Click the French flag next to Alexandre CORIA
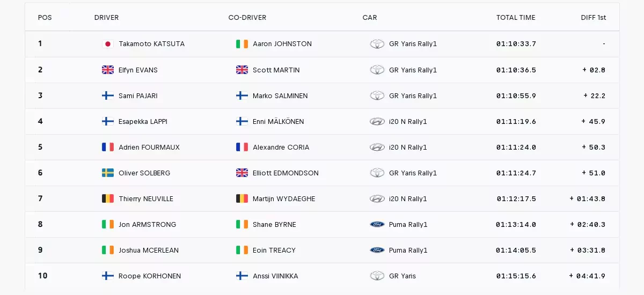 [x=242, y=147]
